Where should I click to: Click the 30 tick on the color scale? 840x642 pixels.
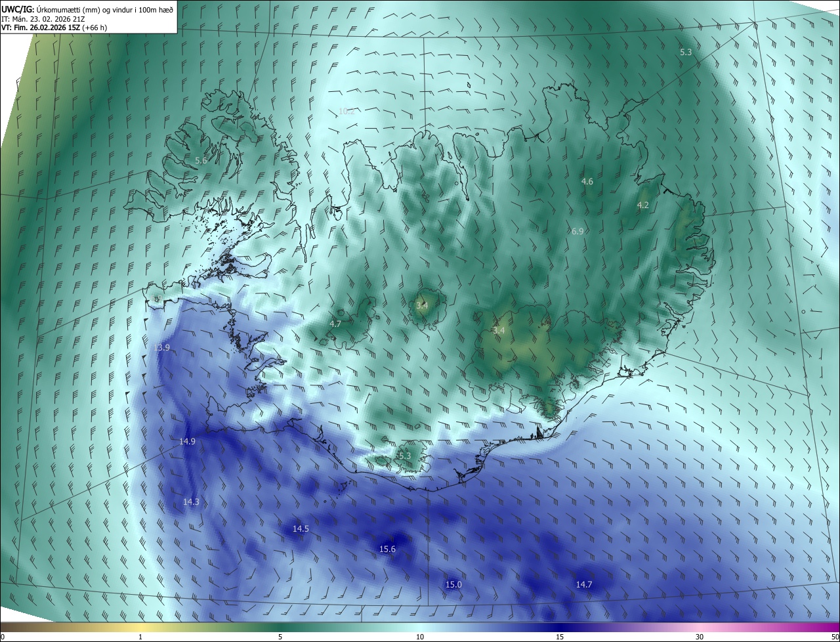[700, 637]
